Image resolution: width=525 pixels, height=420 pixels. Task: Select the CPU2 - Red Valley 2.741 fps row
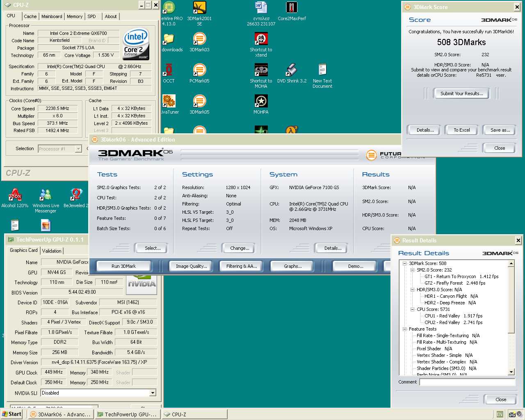pyautogui.click(x=454, y=322)
